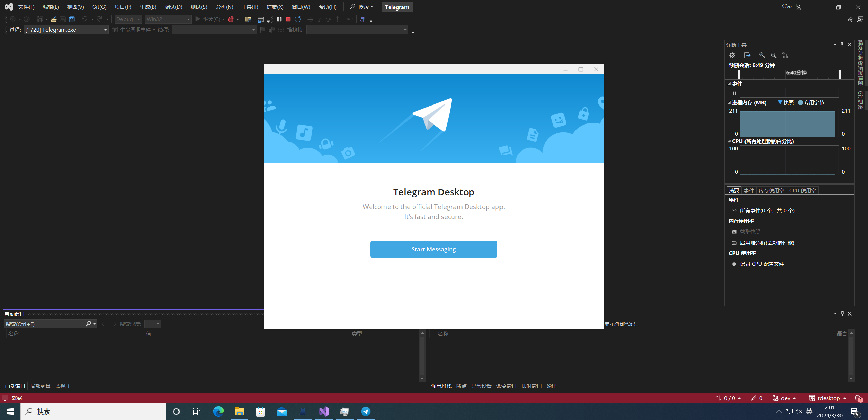Stop debugging with the red square icon
868x420 pixels.
(x=288, y=19)
